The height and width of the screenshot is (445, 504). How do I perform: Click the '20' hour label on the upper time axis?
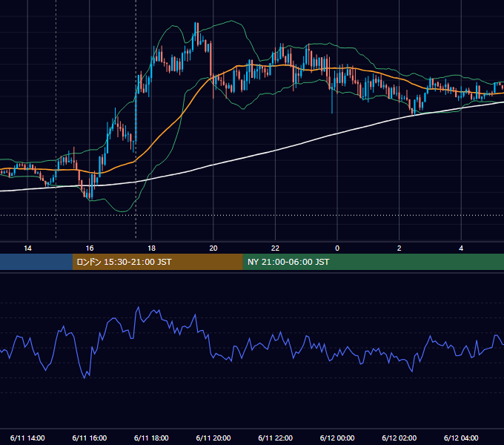pos(213,248)
